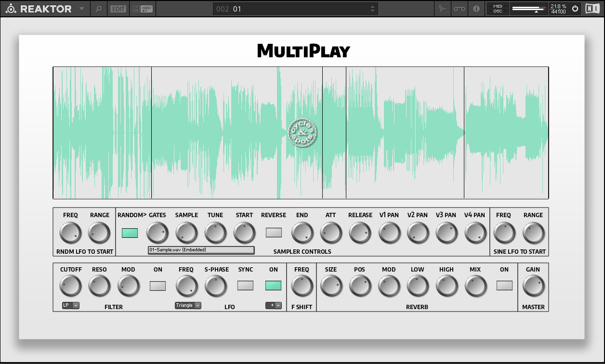The width and height of the screenshot is (605, 364).
Task: Toggle the LFO ON green button
Action: [273, 286]
